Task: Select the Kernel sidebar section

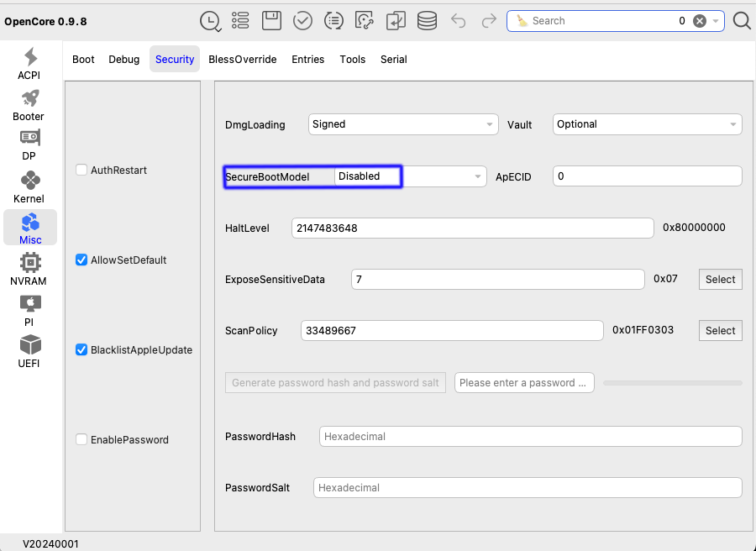Action: coord(29,188)
